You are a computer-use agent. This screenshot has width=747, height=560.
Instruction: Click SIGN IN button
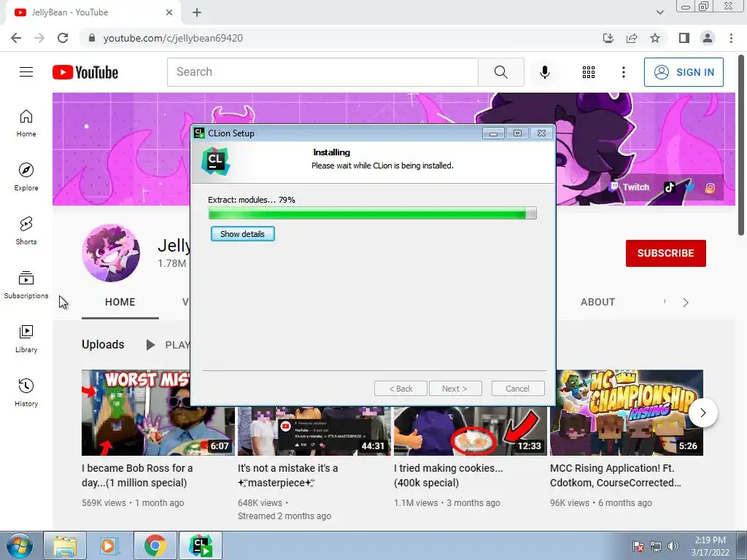point(684,72)
